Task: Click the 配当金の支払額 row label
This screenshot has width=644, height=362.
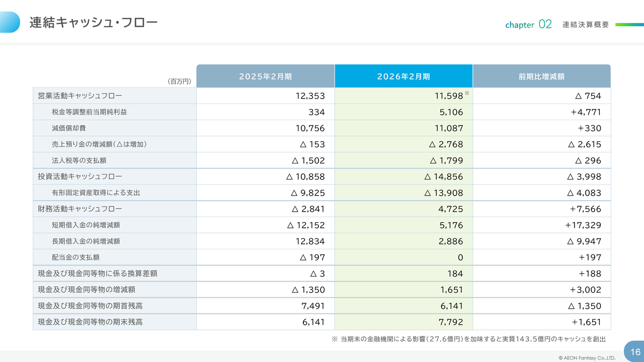Action: 75,257
